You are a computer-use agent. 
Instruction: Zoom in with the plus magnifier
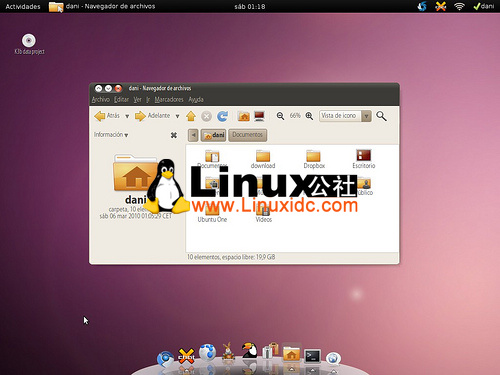(309, 116)
